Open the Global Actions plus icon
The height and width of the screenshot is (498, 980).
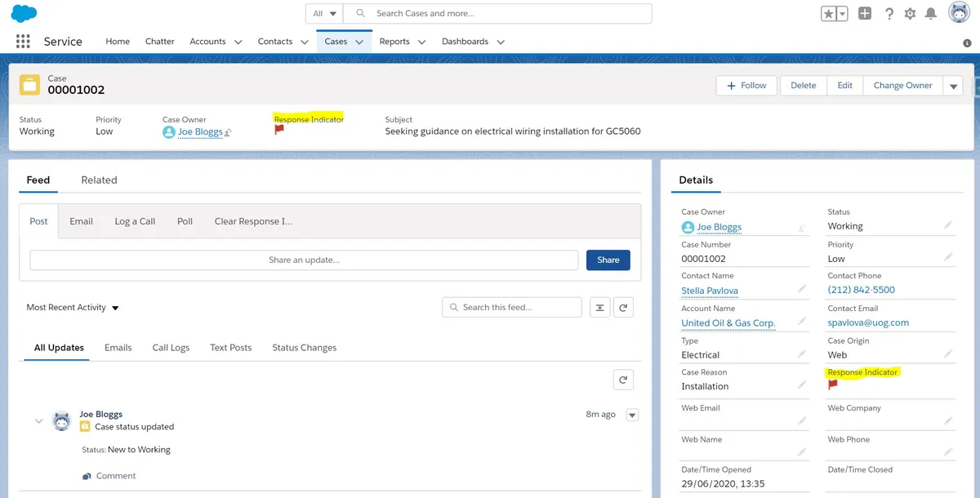[866, 14]
